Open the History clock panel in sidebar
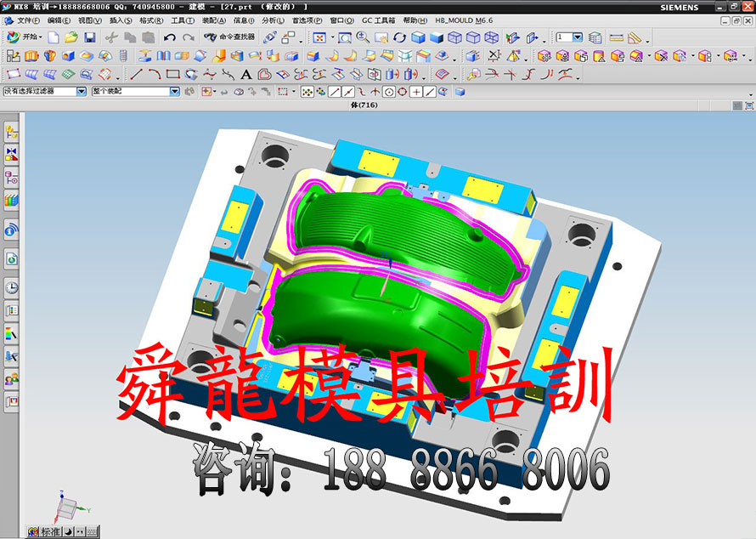 pyautogui.click(x=12, y=287)
